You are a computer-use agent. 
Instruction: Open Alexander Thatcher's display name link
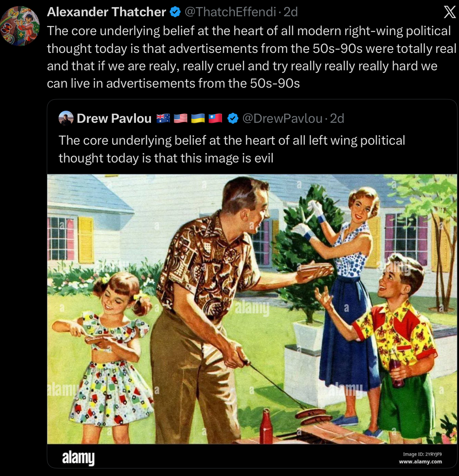click(106, 12)
